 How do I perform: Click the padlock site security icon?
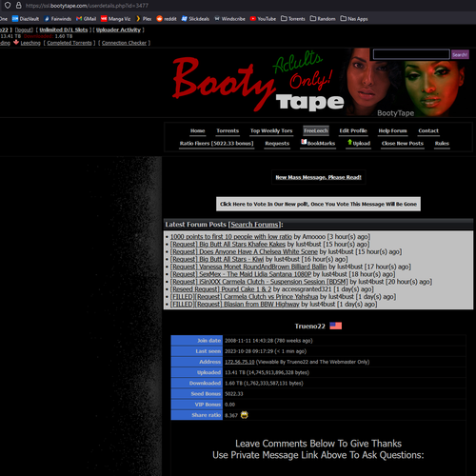(x=19, y=6)
